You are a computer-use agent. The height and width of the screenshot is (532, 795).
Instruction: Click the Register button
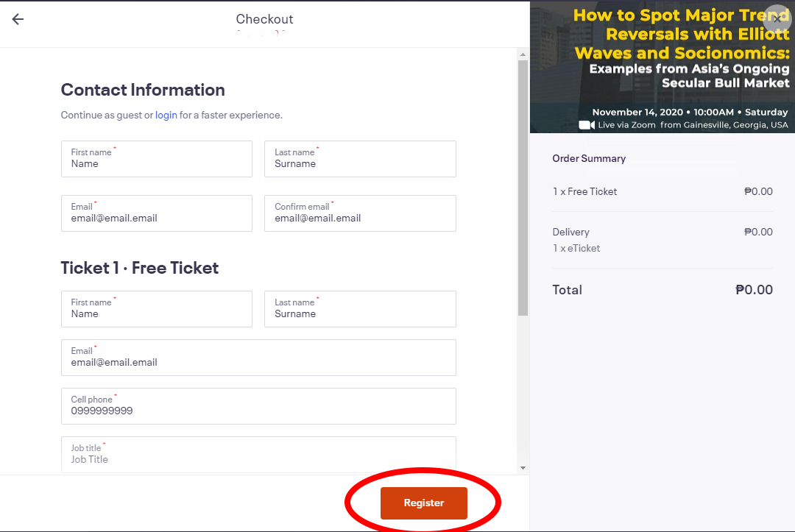point(424,503)
